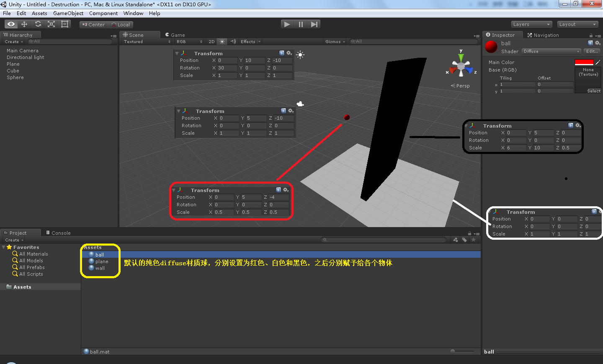Open the Gizmos dropdown

pos(335,42)
